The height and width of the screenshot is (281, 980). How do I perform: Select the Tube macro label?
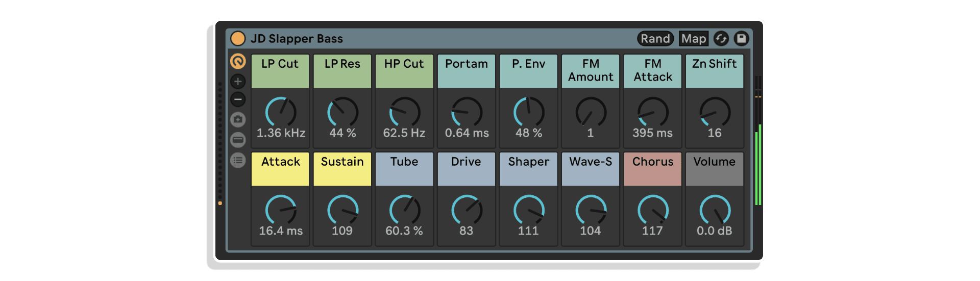coord(404,169)
